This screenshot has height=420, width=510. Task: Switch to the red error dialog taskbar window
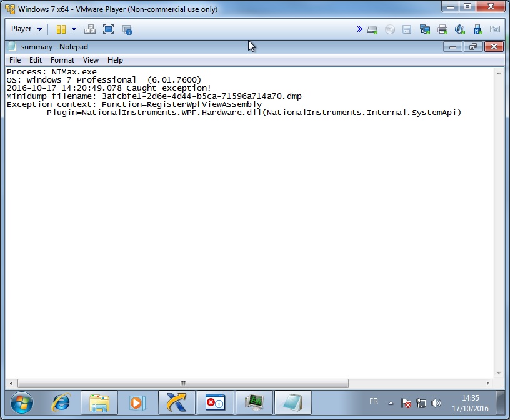[216, 402]
